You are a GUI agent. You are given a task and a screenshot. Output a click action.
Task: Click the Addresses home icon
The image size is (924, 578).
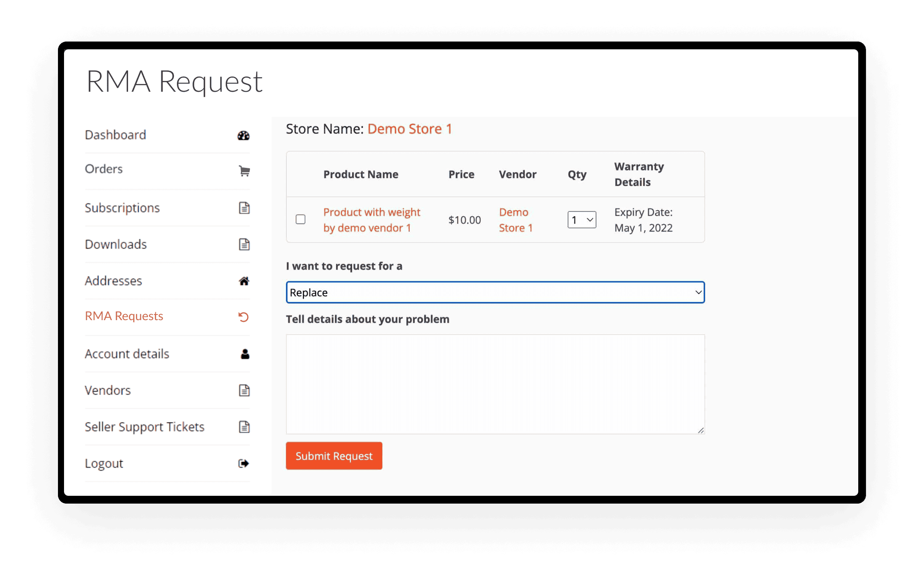coord(244,281)
